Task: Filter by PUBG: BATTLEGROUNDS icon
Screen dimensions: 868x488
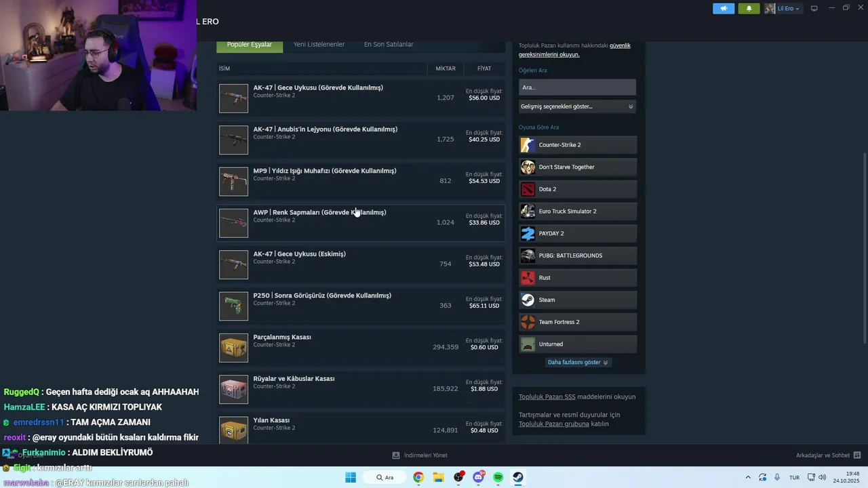Action: (528, 256)
